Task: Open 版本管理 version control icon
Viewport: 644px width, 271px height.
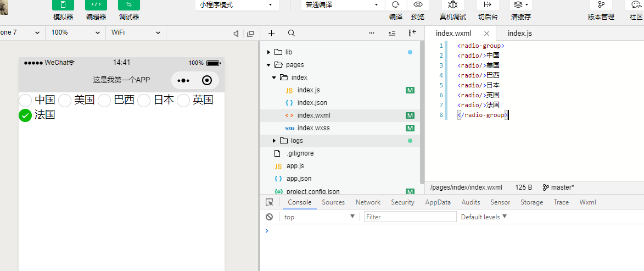Action: 601,5
